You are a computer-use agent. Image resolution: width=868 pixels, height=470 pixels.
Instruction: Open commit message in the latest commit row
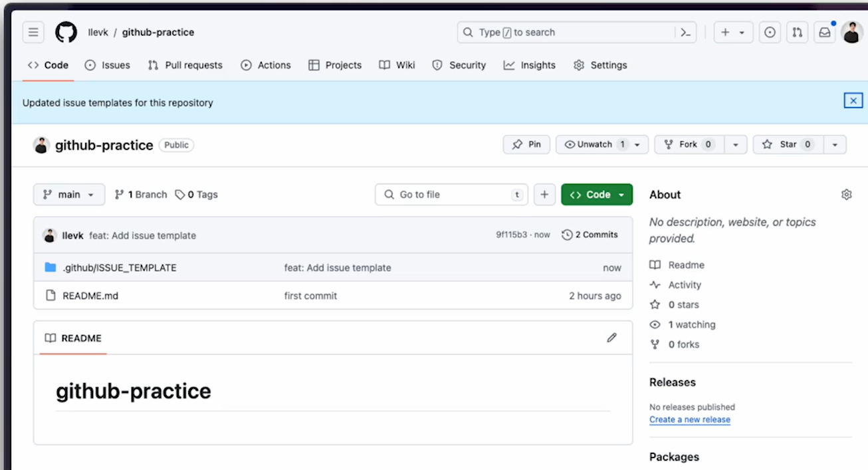(x=142, y=235)
